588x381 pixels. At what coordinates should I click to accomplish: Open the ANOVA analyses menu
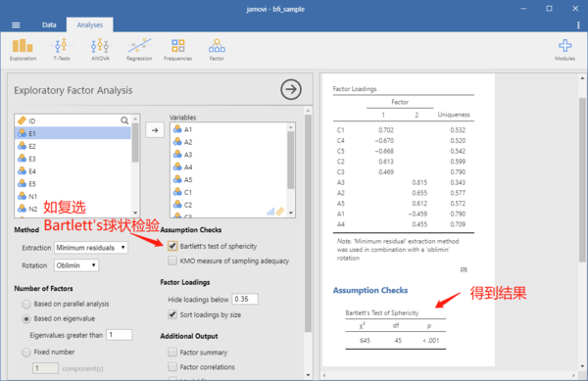click(100, 50)
